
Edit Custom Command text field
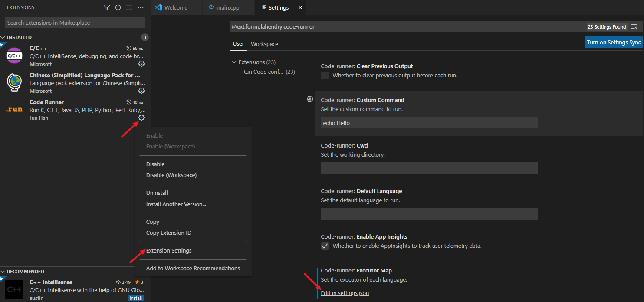click(x=430, y=123)
